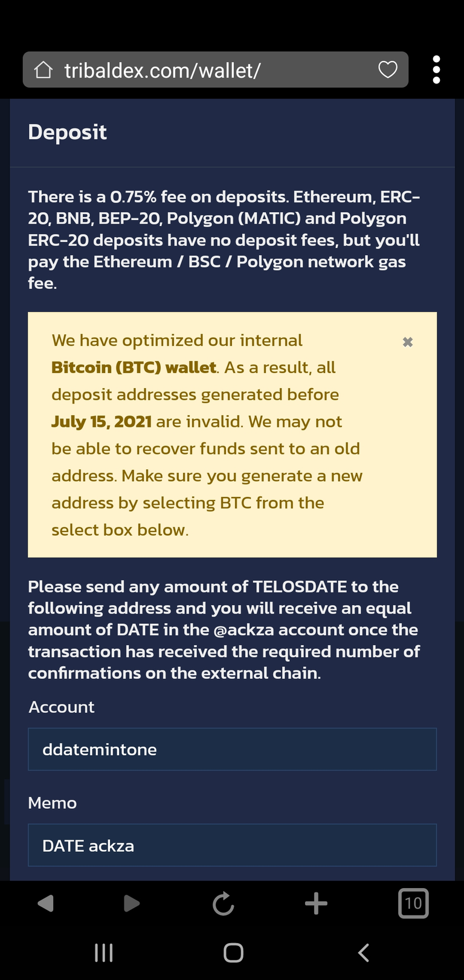Tap the Android system back chevron
Image resolution: width=464 pixels, height=980 pixels.
pyautogui.click(x=363, y=953)
